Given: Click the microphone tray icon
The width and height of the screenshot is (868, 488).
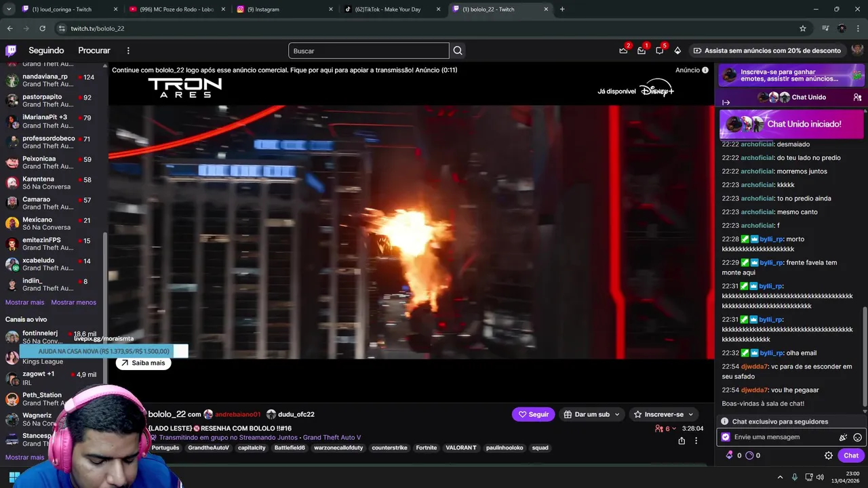Looking at the screenshot, I should click(x=795, y=477).
